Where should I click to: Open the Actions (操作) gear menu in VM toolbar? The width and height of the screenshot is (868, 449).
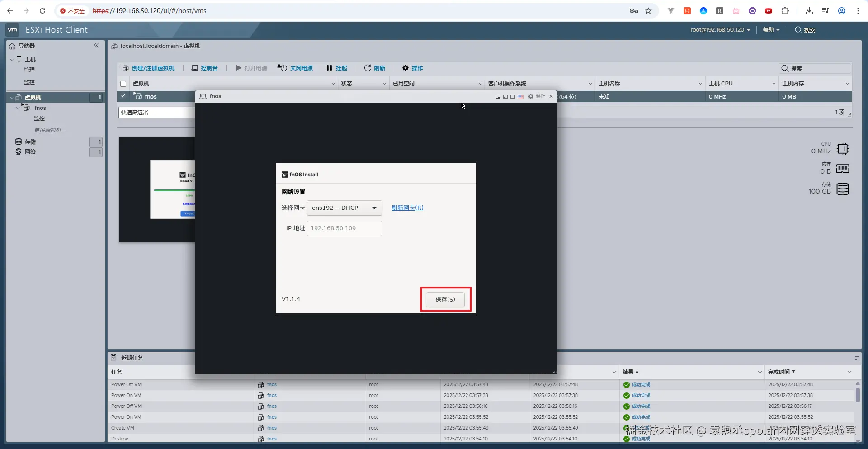pos(413,68)
